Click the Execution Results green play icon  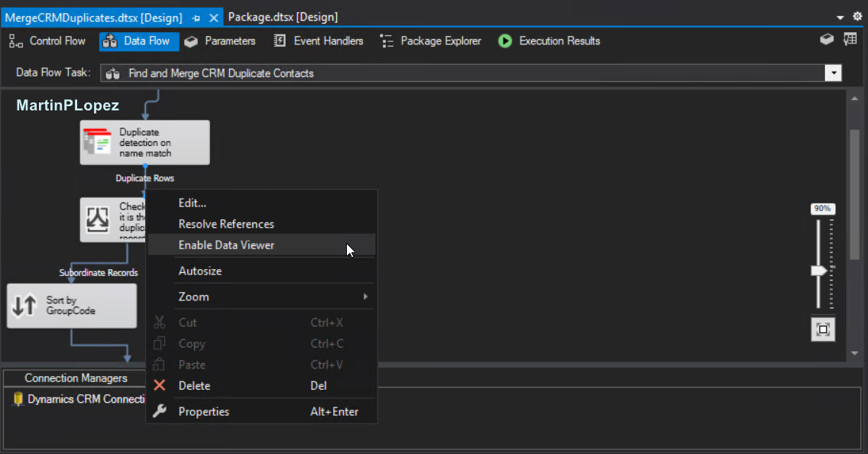pyautogui.click(x=504, y=41)
